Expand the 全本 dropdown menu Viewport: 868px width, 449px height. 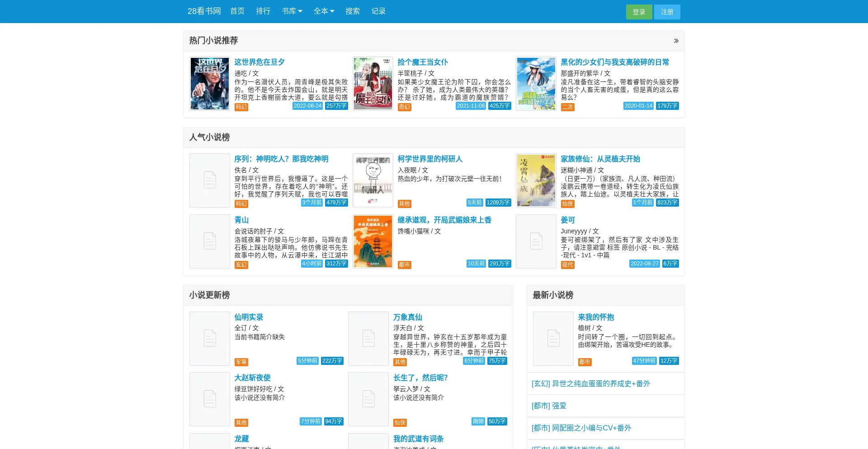(x=324, y=11)
